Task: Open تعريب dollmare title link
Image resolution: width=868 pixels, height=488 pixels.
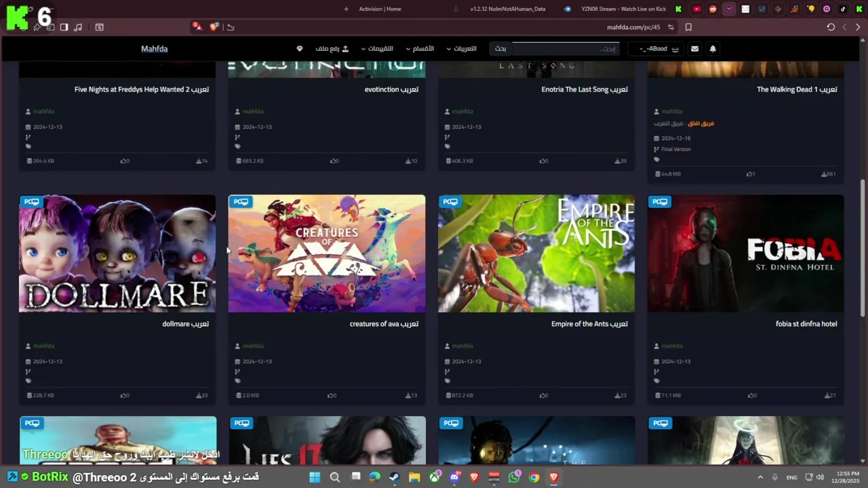Action: coord(185,324)
